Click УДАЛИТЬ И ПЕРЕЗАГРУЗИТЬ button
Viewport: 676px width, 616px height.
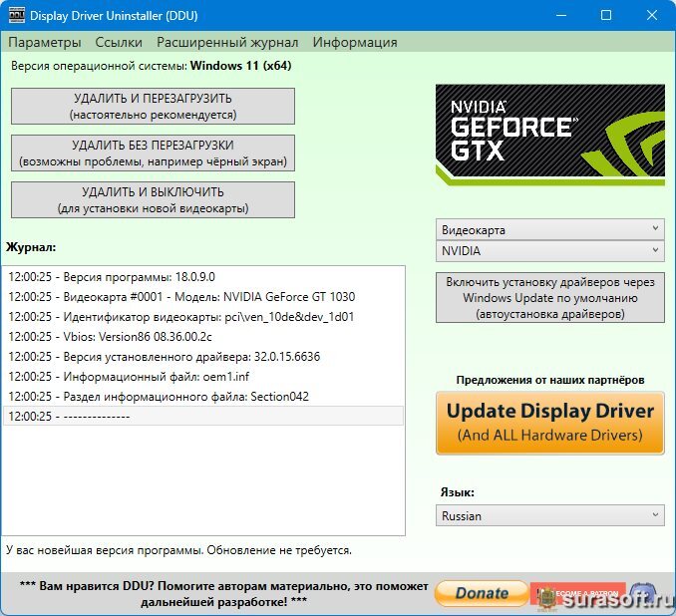(x=154, y=106)
